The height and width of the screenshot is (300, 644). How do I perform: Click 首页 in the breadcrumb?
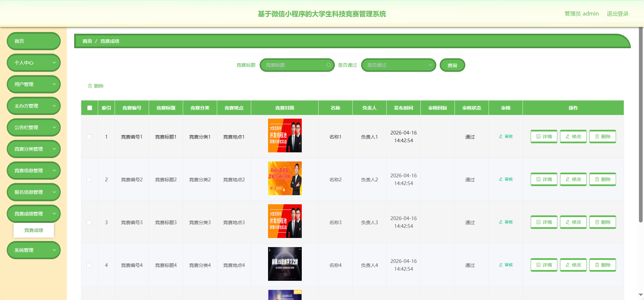(87, 41)
